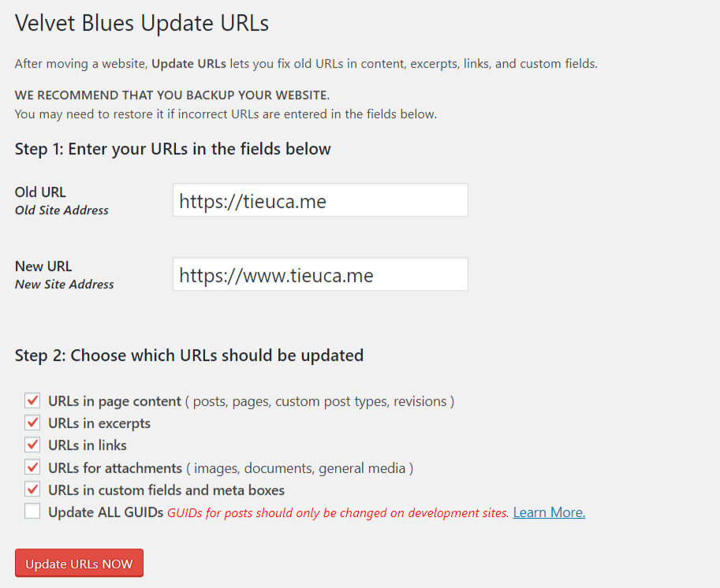Click the "URLs for attachments" label text

point(115,468)
